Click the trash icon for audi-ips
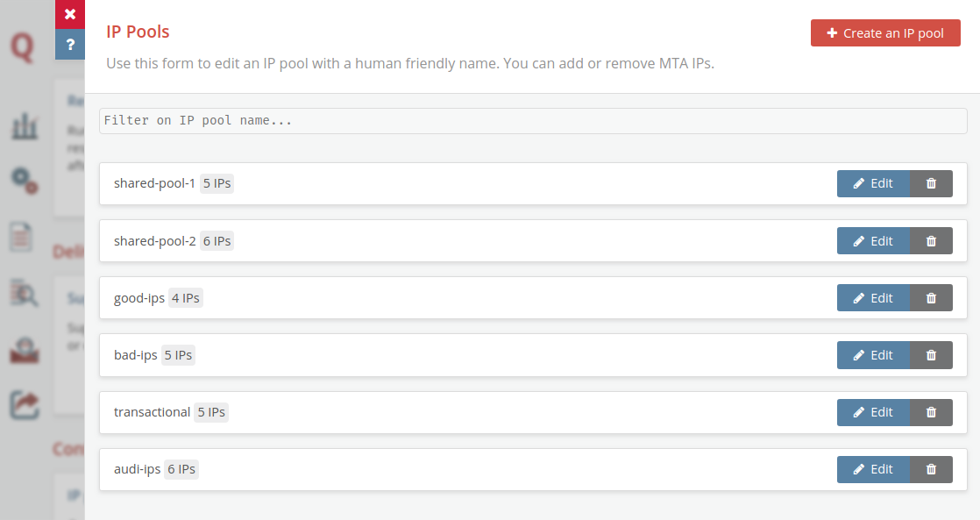 (932, 469)
